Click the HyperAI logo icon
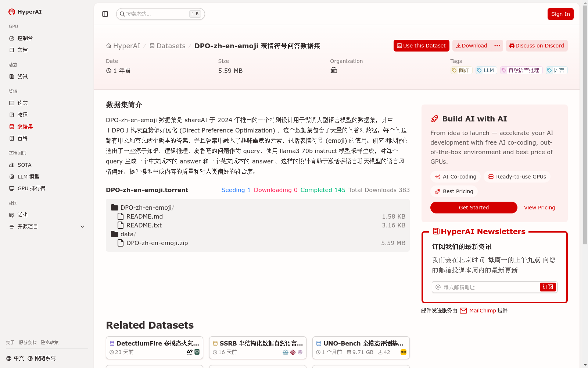The height and width of the screenshot is (368, 588). coord(12,12)
